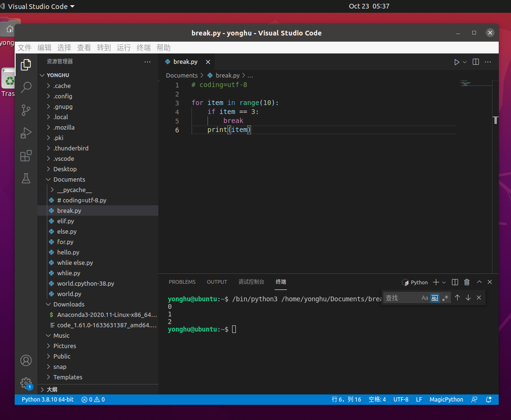
Task: Open the Explorer view in activity bar
Action: (26, 65)
